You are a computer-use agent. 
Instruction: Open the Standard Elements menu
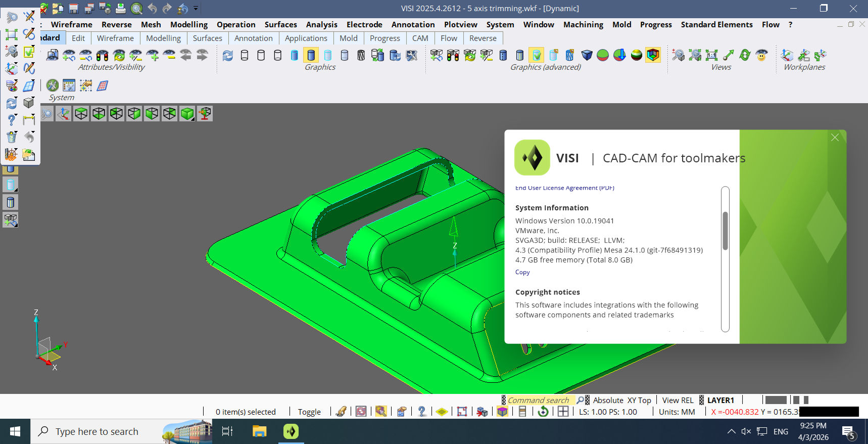click(716, 24)
